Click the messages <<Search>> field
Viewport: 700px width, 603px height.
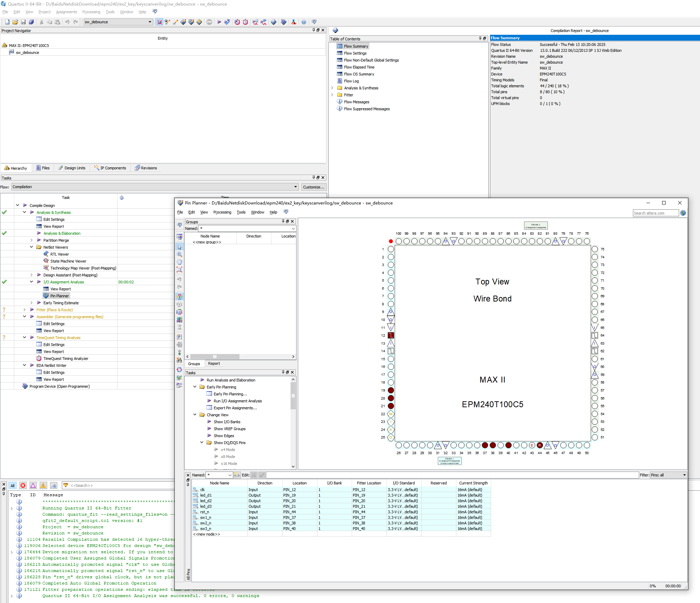click(x=118, y=485)
